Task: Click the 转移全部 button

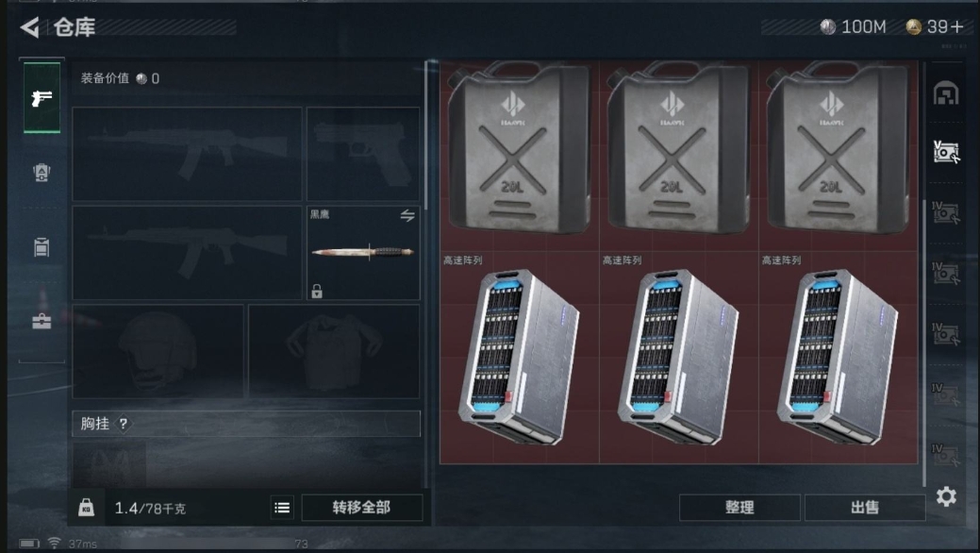Action: click(x=362, y=508)
